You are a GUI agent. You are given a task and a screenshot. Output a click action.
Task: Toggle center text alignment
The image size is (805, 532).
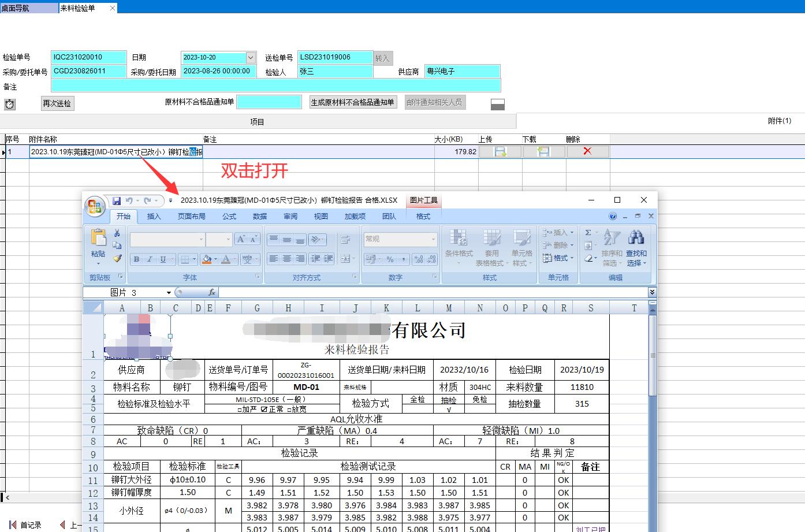tap(286, 259)
